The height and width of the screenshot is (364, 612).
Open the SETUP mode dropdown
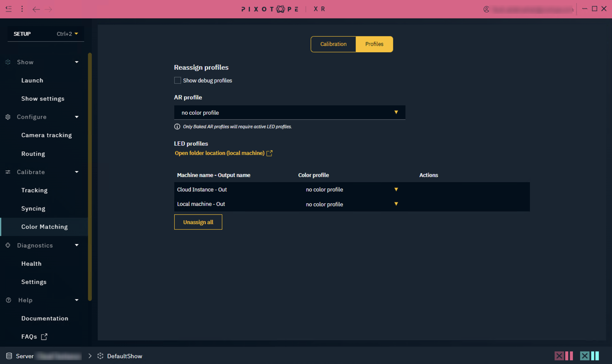[x=76, y=34]
